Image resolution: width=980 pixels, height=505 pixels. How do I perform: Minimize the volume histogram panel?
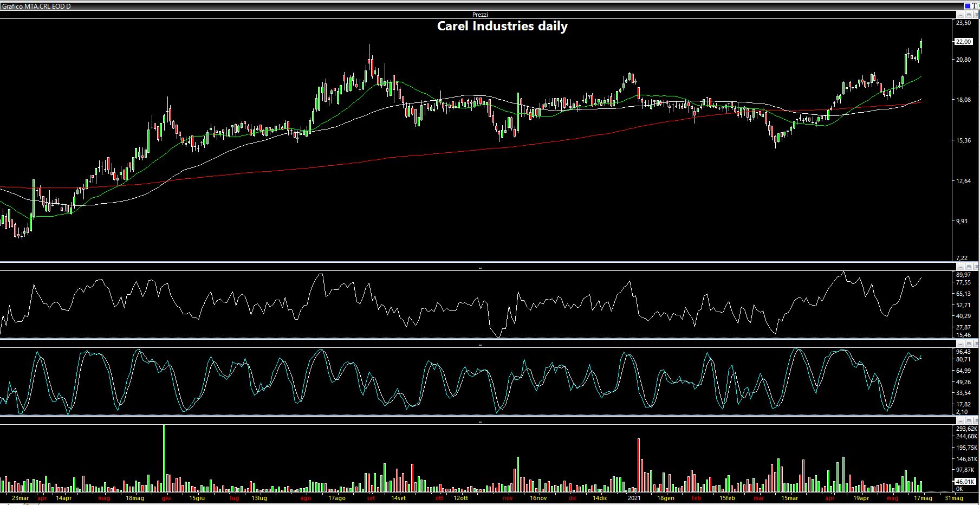(x=960, y=420)
